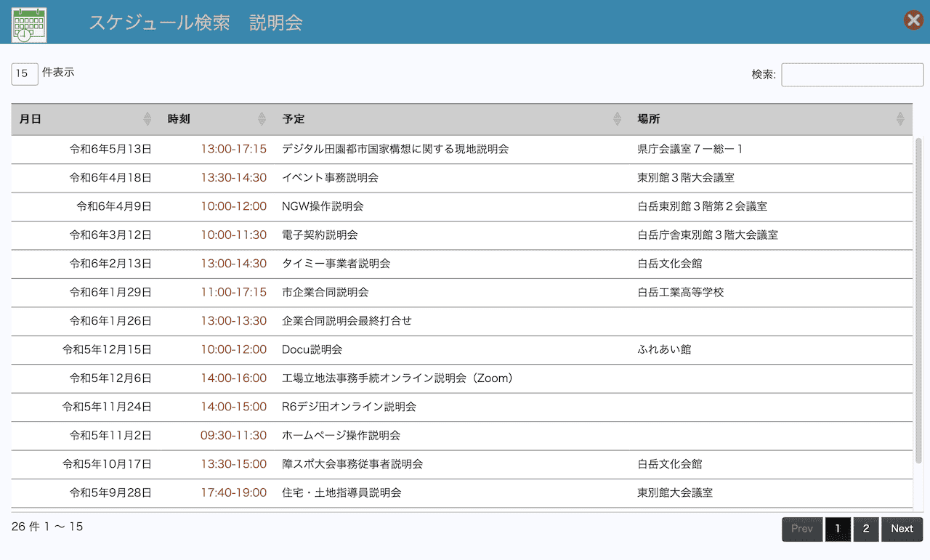Screen dimensions: 930x560
Task: Click the sort arrows on 月日 column
Action: click(147, 119)
